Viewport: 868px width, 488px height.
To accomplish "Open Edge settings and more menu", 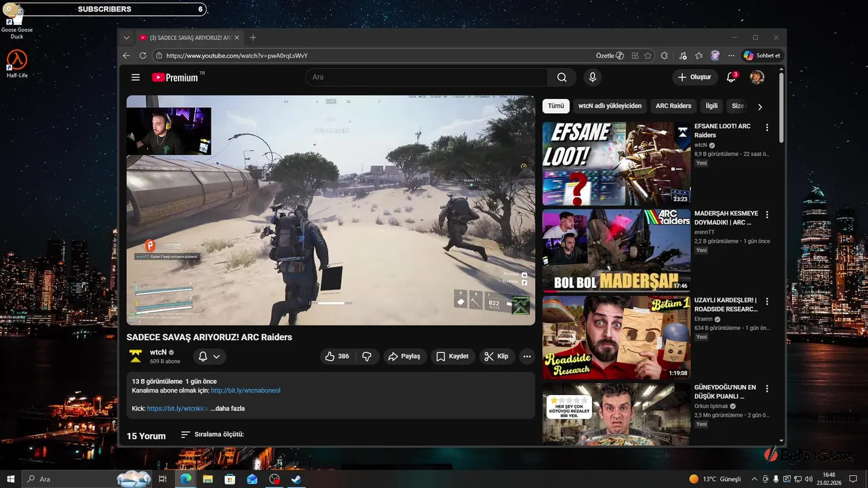I will point(731,56).
